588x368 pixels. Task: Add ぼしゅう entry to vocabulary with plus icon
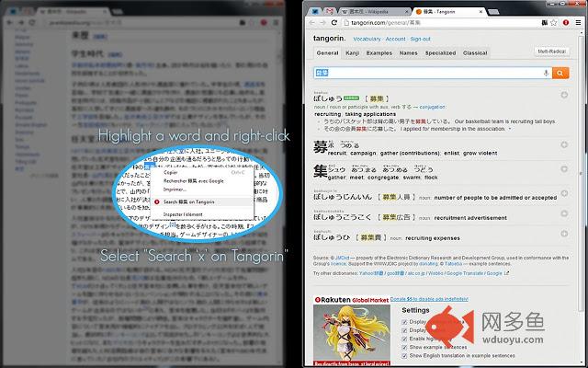click(564, 95)
